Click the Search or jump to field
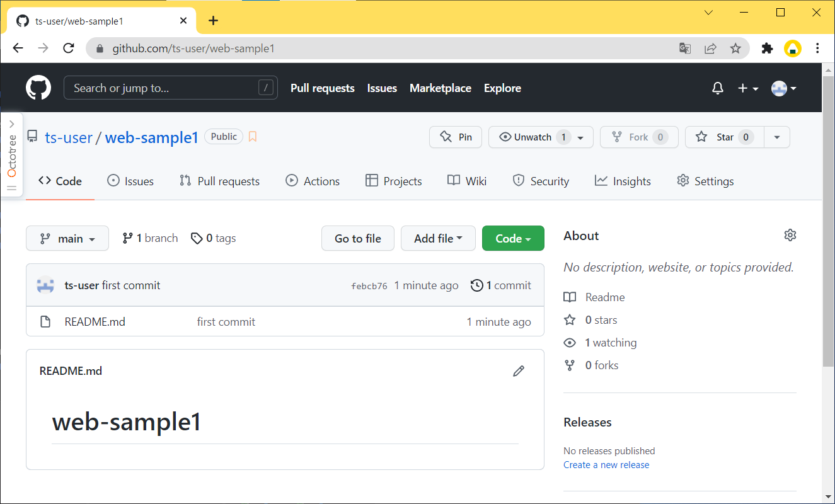The width and height of the screenshot is (835, 504). coord(171,88)
